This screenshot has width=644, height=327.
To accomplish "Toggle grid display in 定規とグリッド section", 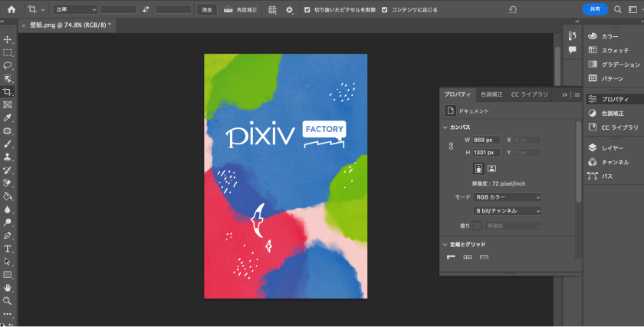I will point(468,257).
